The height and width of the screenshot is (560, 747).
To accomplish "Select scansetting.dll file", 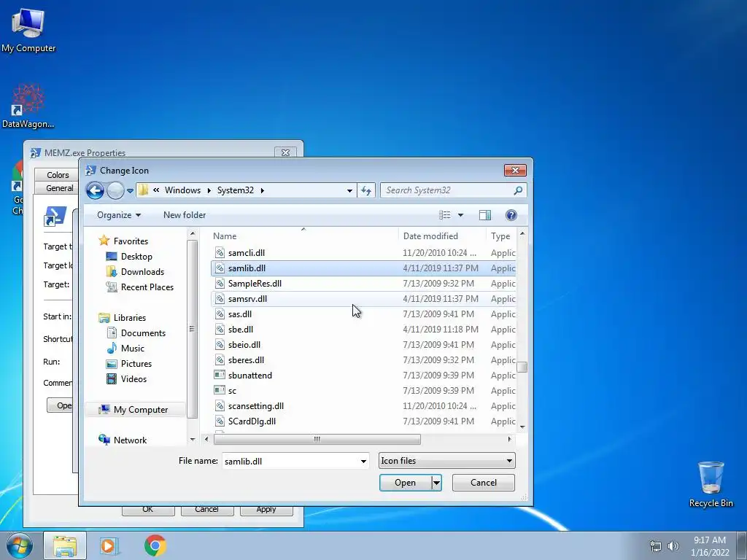I will point(363,405).
